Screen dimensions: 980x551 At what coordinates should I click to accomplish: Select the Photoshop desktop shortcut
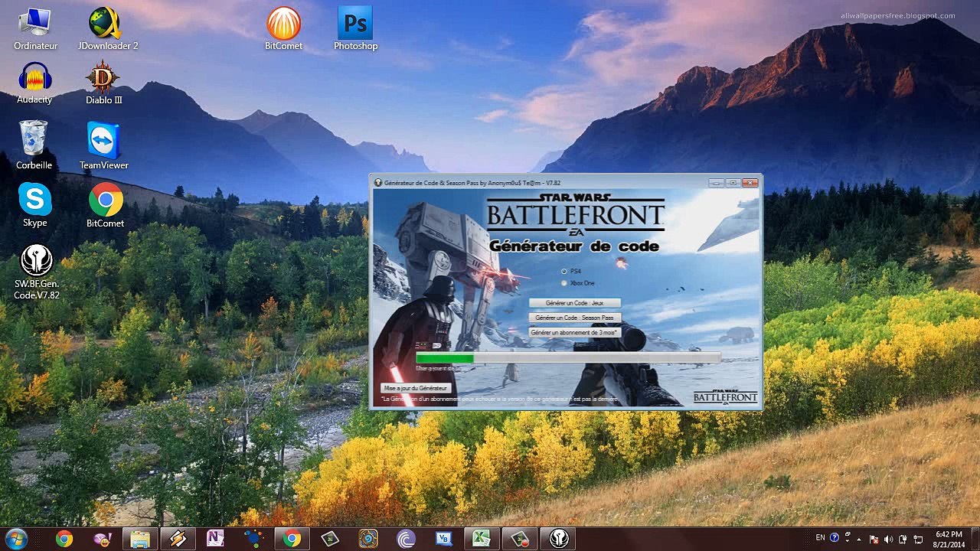coord(355,30)
